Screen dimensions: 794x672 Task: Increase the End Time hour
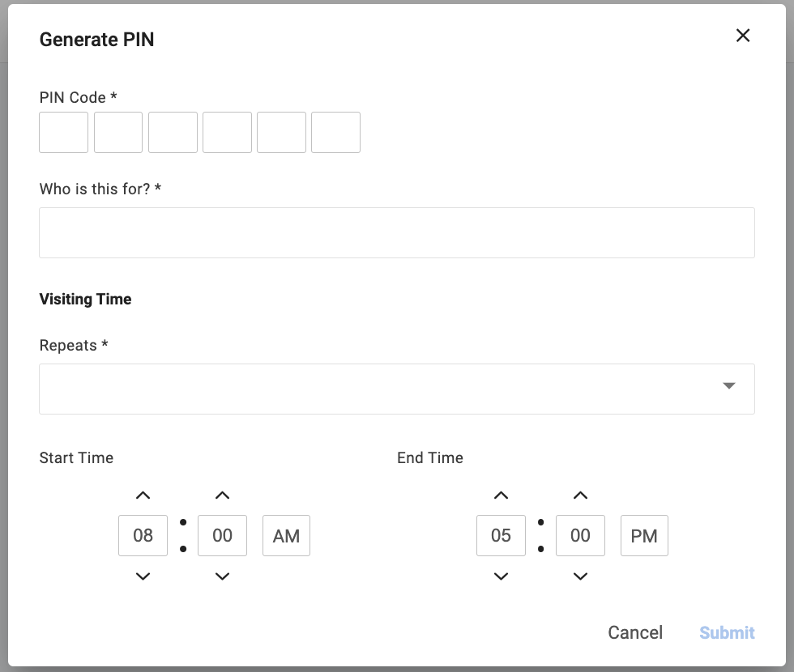501,495
